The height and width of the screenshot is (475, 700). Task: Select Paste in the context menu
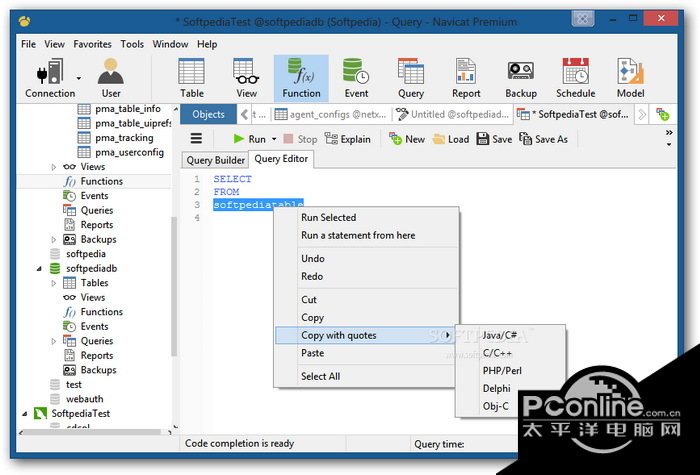pyautogui.click(x=312, y=353)
